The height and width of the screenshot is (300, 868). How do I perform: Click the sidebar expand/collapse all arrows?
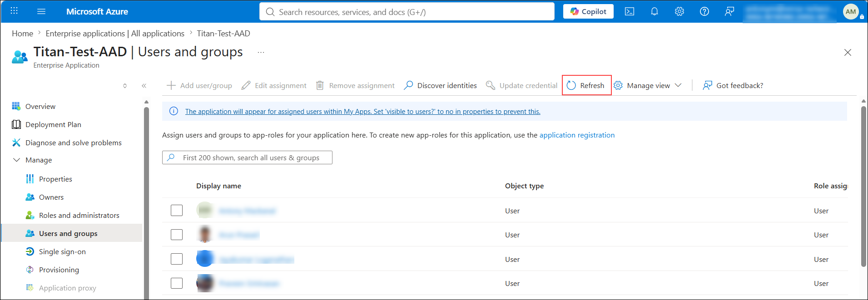coord(125,86)
